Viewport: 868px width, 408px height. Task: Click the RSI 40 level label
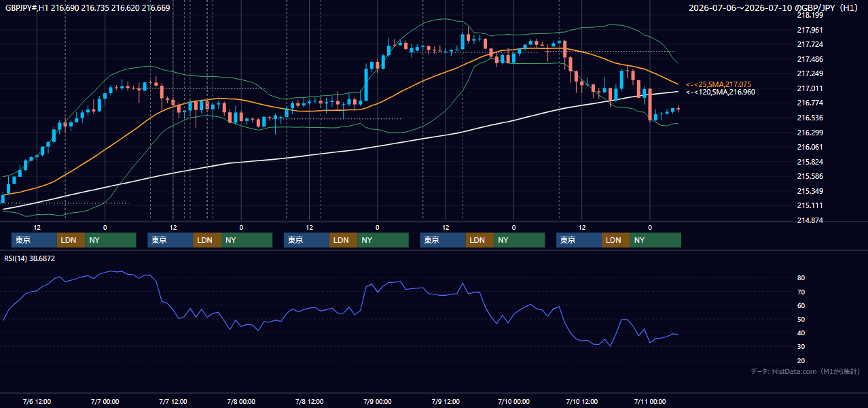tap(801, 333)
